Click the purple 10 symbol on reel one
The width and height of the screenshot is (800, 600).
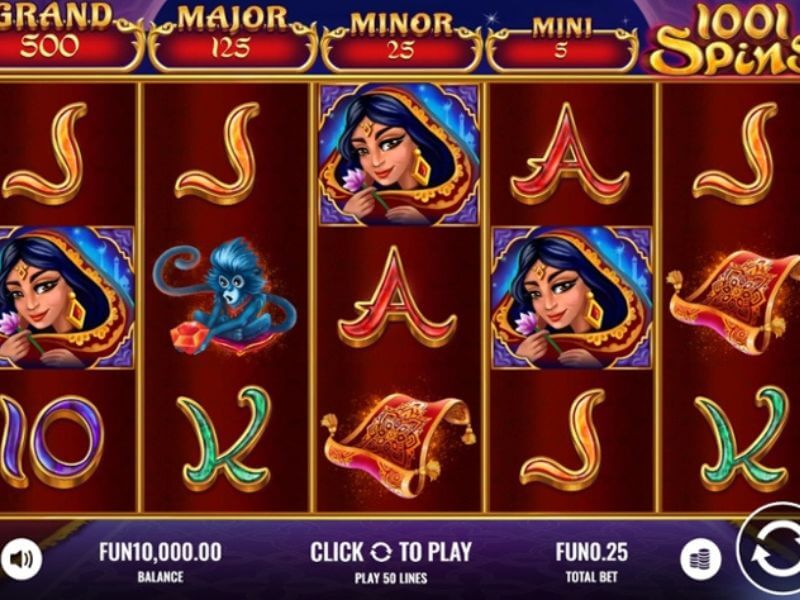coord(51,441)
